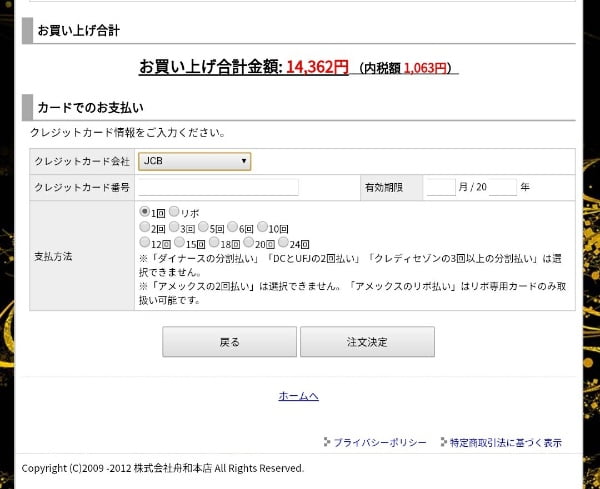Open the 特定商取引法に基づく表示 link

point(505,442)
